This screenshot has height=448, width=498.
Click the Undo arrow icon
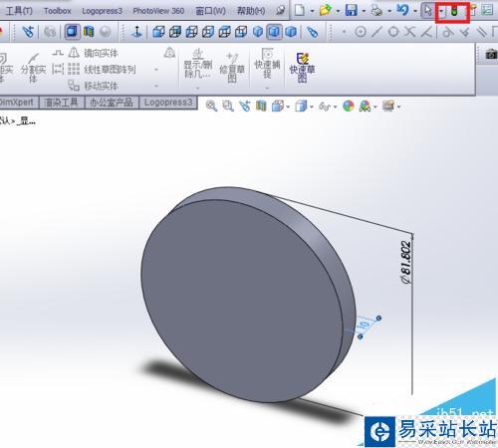402,10
